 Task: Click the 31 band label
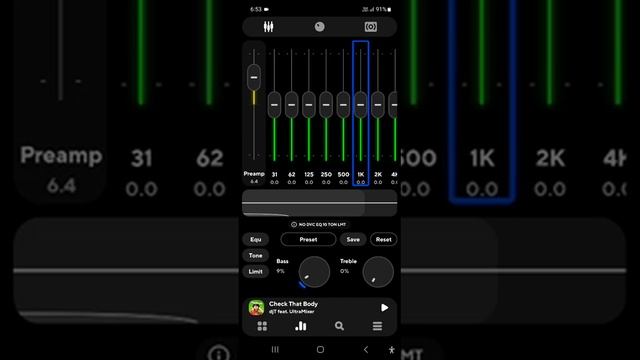tap(274, 174)
